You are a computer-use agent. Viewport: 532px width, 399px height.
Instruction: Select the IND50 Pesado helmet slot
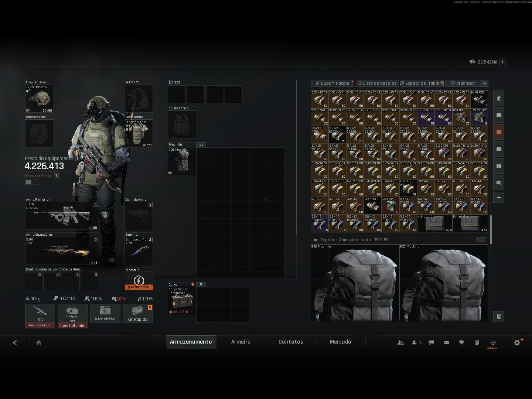click(39, 98)
